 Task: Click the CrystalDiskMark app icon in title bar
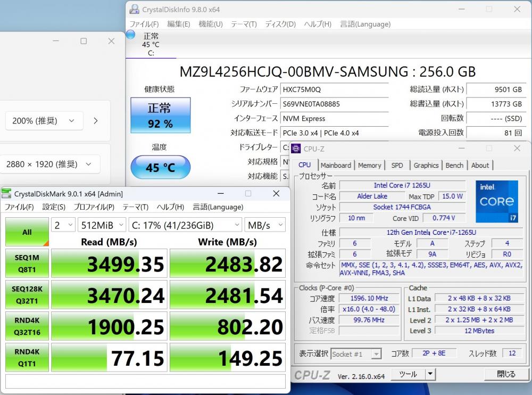click(6, 194)
